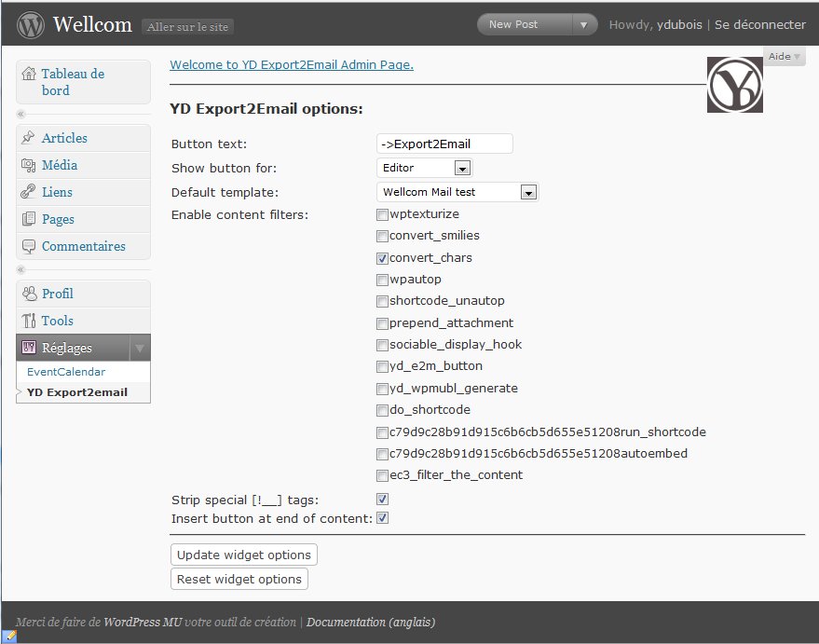This screenshot has height=644, width=819.
Task: Enable the yd_e2m_button checkbox
Action: (382, 366)
